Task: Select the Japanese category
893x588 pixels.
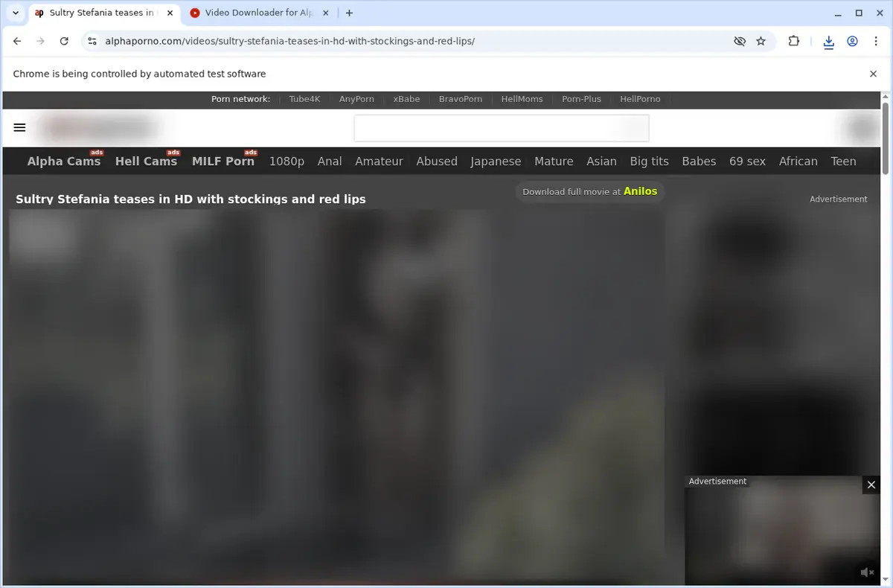Action: (496, 161)
